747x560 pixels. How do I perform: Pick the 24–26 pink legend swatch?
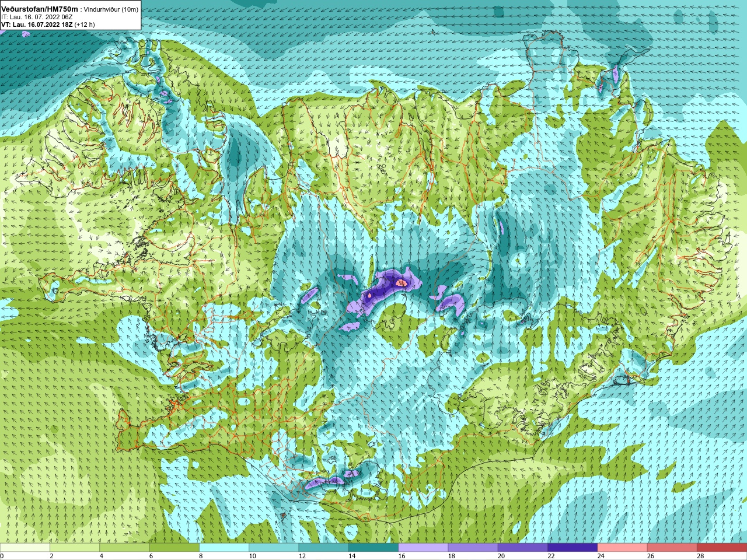coord(622,548)
